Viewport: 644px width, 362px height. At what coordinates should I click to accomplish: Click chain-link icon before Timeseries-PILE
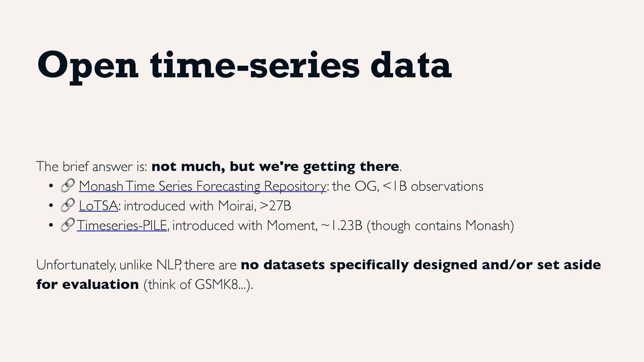[67, 225]
